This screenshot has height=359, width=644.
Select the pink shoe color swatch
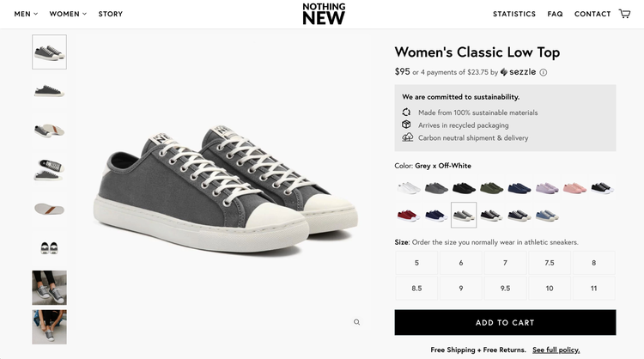point(574,188)
